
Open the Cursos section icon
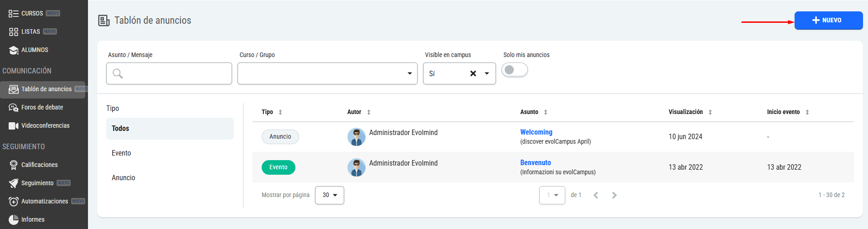pyautogui.click(x=13, y=14)
